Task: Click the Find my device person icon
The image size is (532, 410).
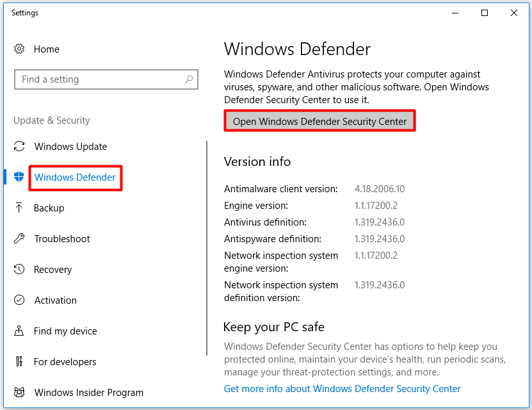Action: [19, 331]
